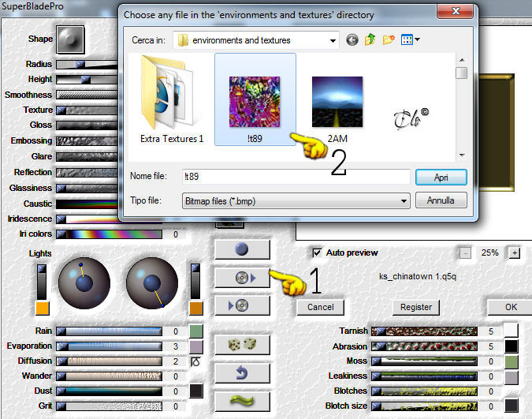This screenshot has height=419, width=532.
Task: Click the orange left light color swatch
Action: click(x=43, y=309)
